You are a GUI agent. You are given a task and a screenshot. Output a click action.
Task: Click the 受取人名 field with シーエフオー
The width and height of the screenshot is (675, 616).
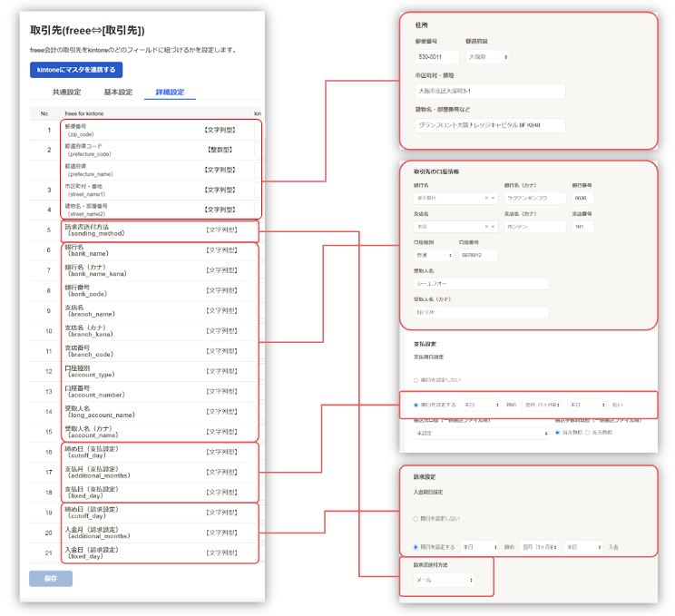pos(481,284)
